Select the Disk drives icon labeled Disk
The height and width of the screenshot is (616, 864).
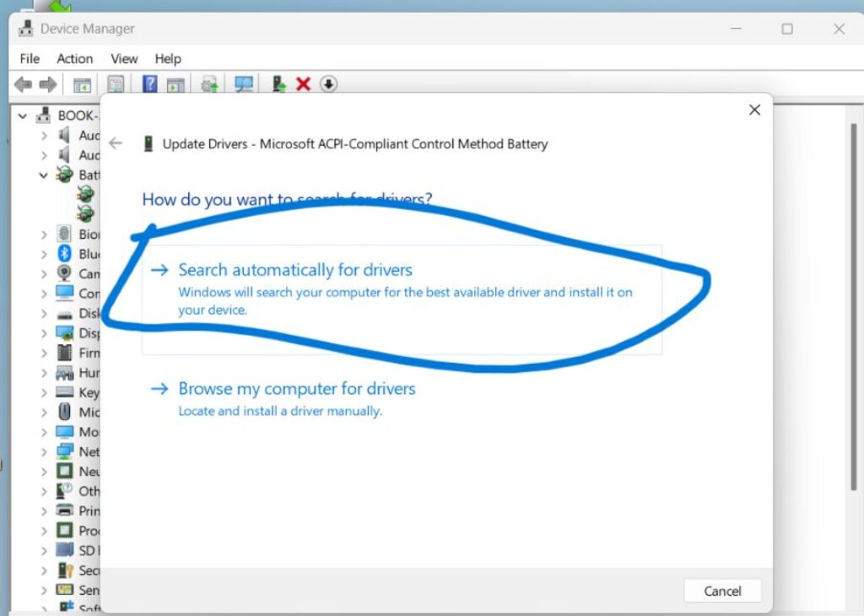click(x=64, y=314)
